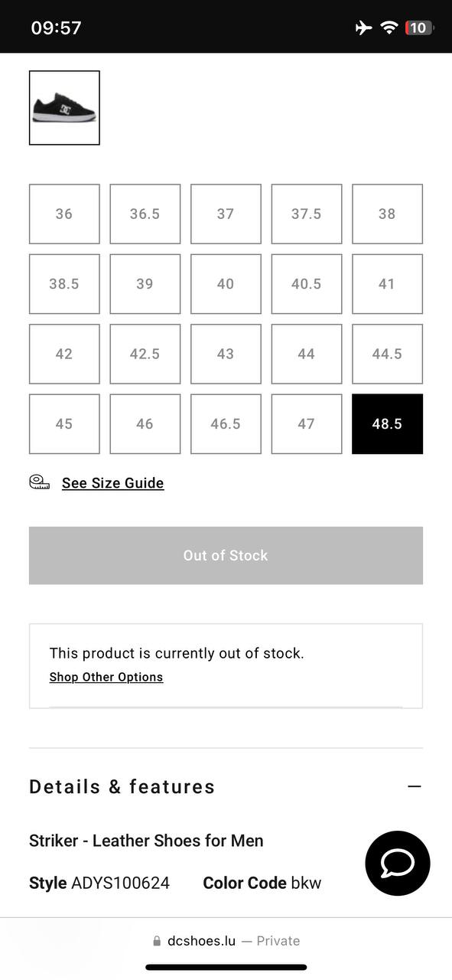This screenshot has width=452, height=980.
Task: Tap the greyed Out of Stock button
Action: coord(226,556)
